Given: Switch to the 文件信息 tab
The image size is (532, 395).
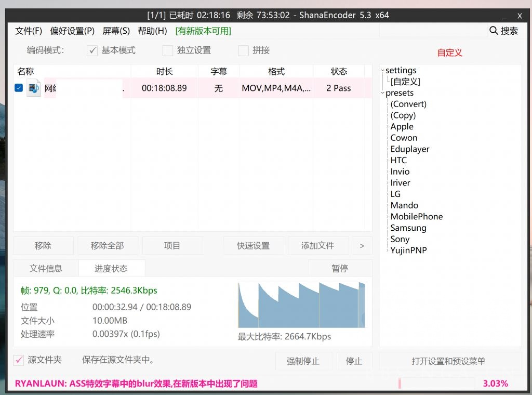Looking at the screenshot, I should point(46,268).
